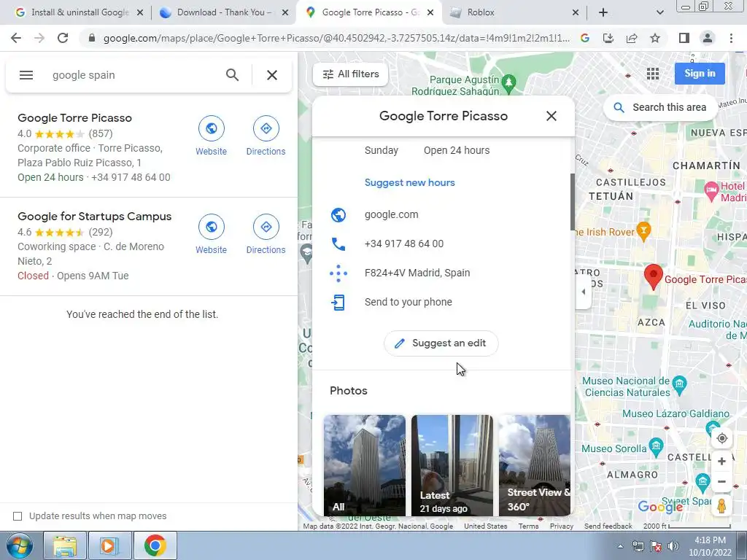Image resolution: width=747 pixels, height=560 pixels.
Task: Open the Latest photos thumbnail
Action: (452, 465)
